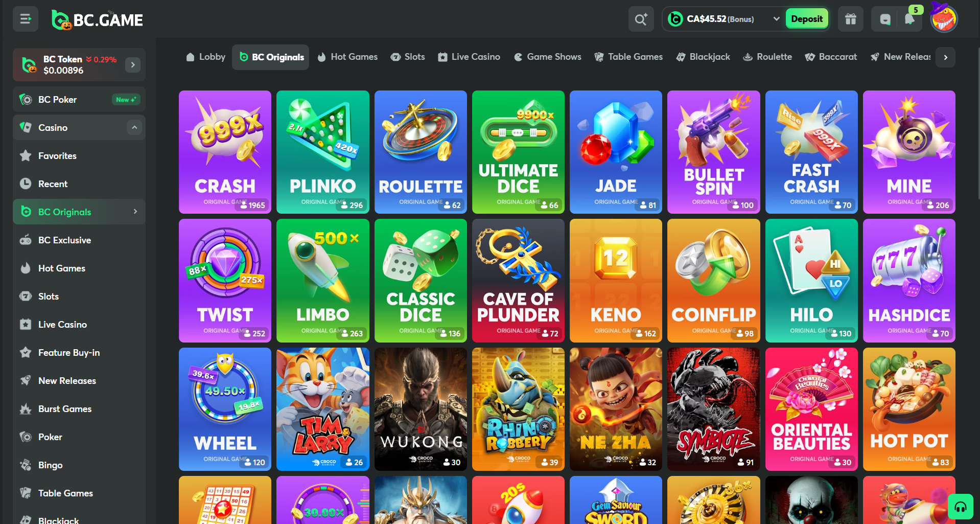Launch the Plinko original game
The image size is (980, 524).
click(322, 152)
